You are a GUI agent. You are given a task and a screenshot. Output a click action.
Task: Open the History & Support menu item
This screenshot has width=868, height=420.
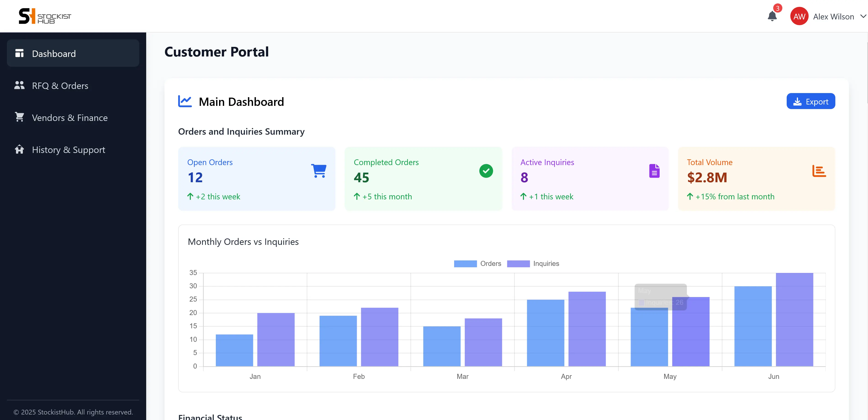click(x=73, y=150)
